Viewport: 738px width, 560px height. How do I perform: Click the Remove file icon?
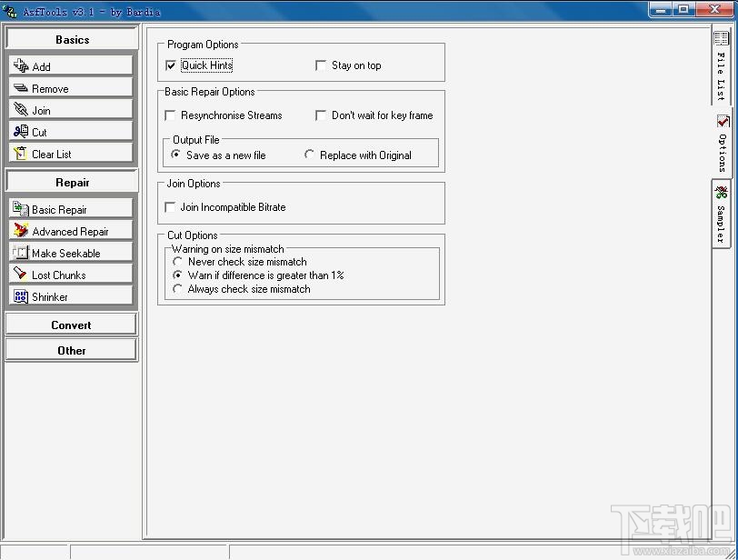[20, 87]
